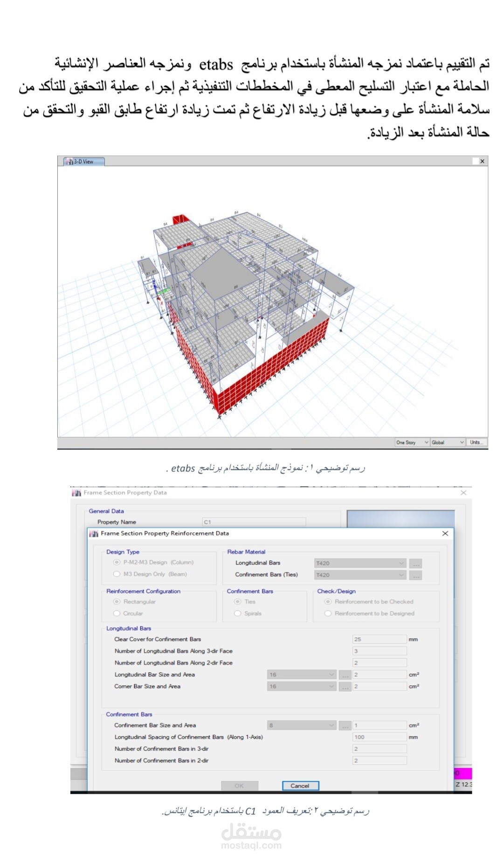
Task: Click ellipsis button next to Confinement Bar Size
Action: click(x=345, y=725)
